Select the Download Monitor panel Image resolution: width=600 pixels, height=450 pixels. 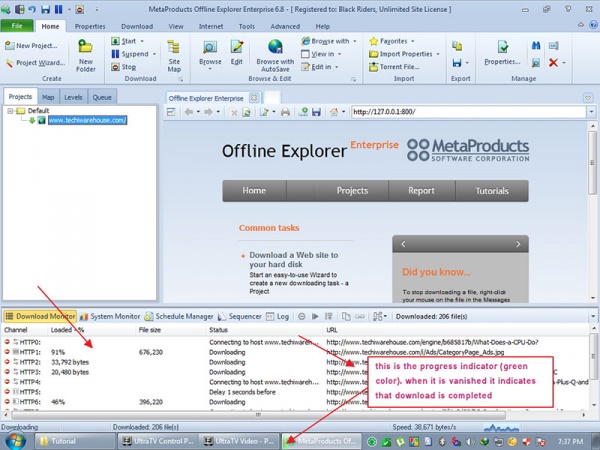tap(40, 316)
